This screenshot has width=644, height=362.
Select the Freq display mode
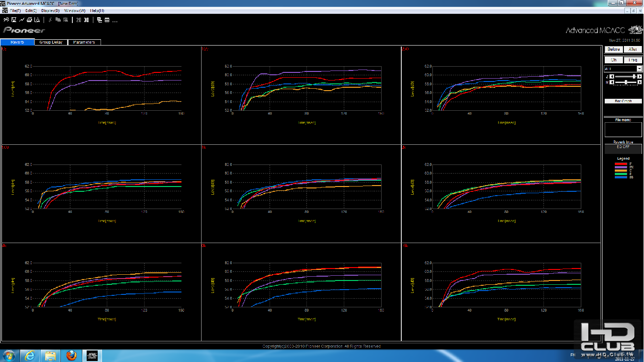click(633, 60)
